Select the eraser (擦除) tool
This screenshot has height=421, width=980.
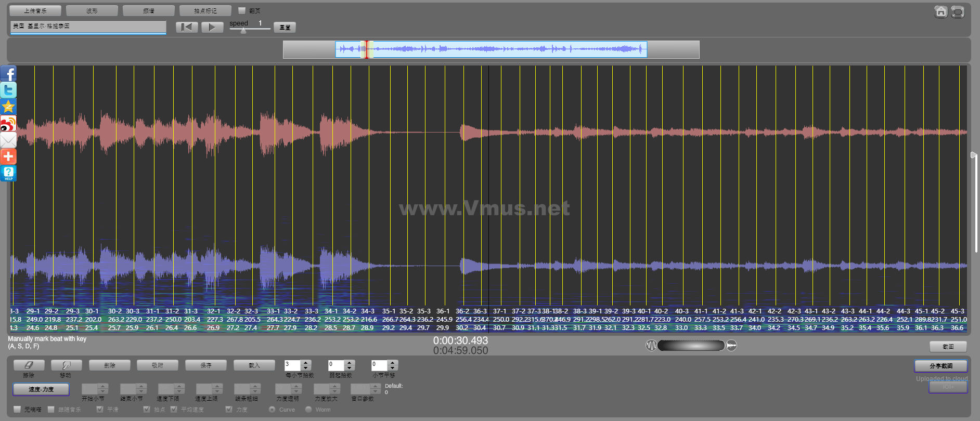coord(29,365)
